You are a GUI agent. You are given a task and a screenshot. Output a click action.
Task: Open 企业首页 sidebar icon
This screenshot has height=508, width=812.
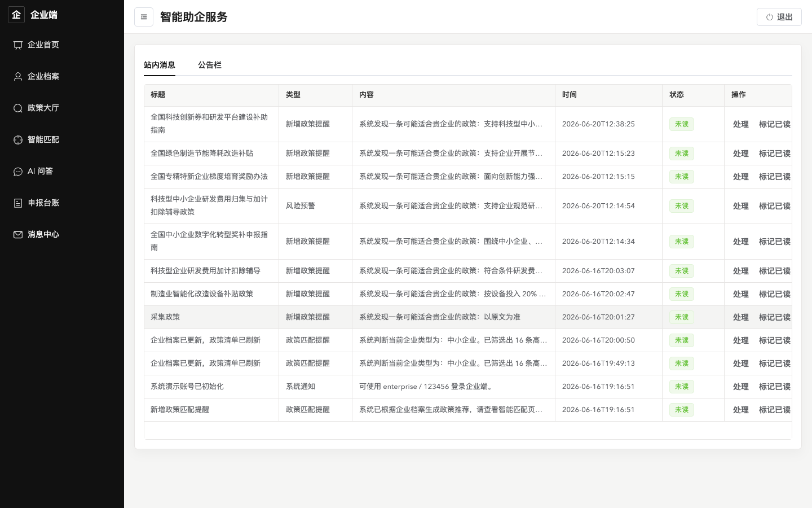click(x=18, y=45)
